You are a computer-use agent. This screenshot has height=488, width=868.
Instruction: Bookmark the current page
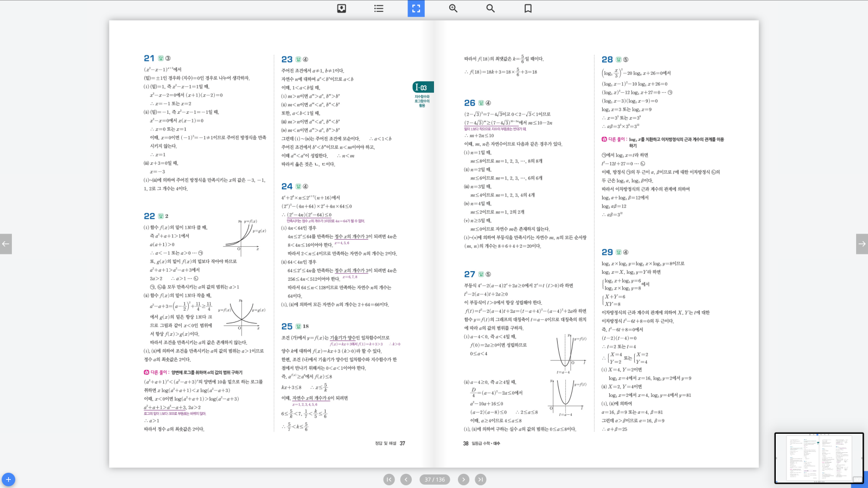(x=528, y=9)
